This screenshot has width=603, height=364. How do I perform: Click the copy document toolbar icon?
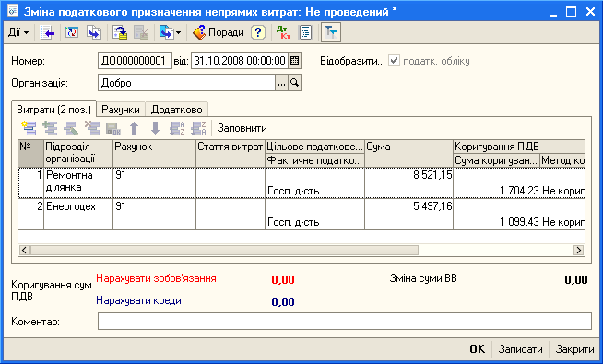tap(94, 32)
